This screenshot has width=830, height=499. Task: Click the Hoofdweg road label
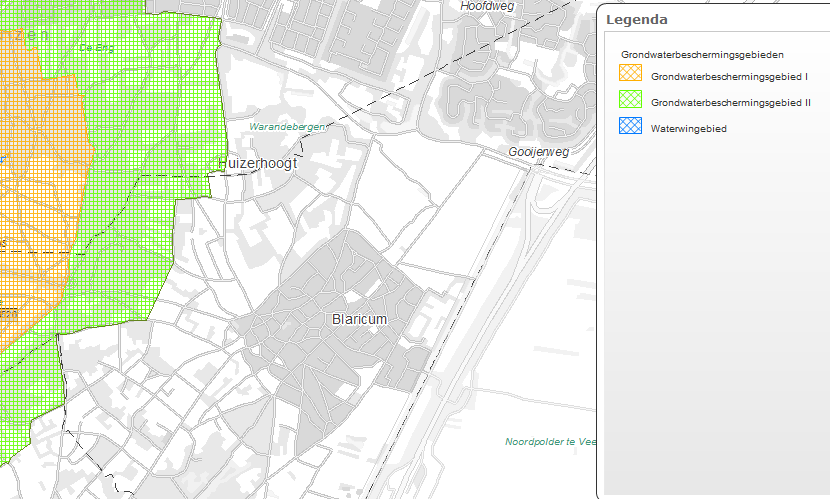(486, 6)
